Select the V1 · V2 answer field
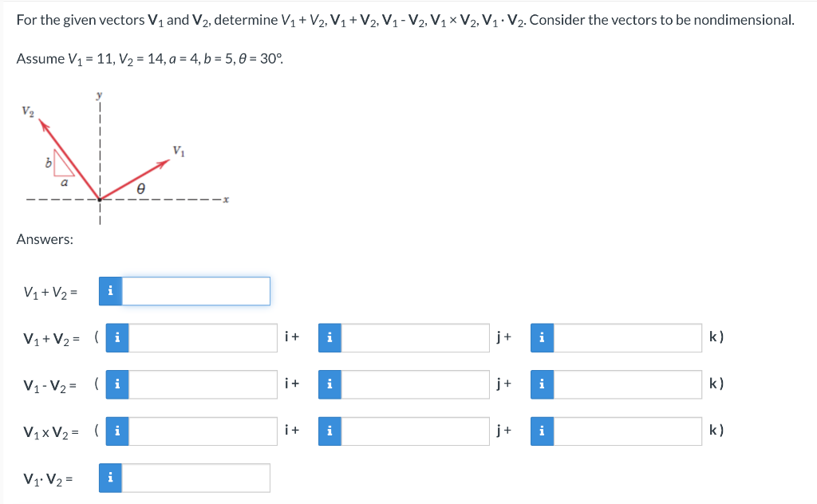Viewport: 817px width, 504px height. (x=195, y=477)
